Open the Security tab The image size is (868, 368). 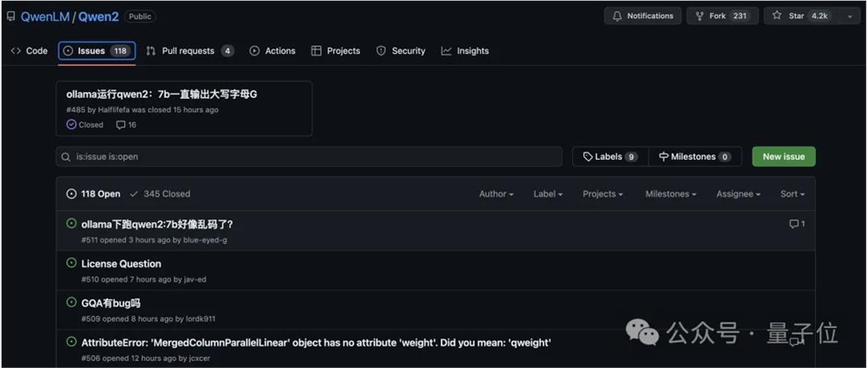[x=401, y=51]
